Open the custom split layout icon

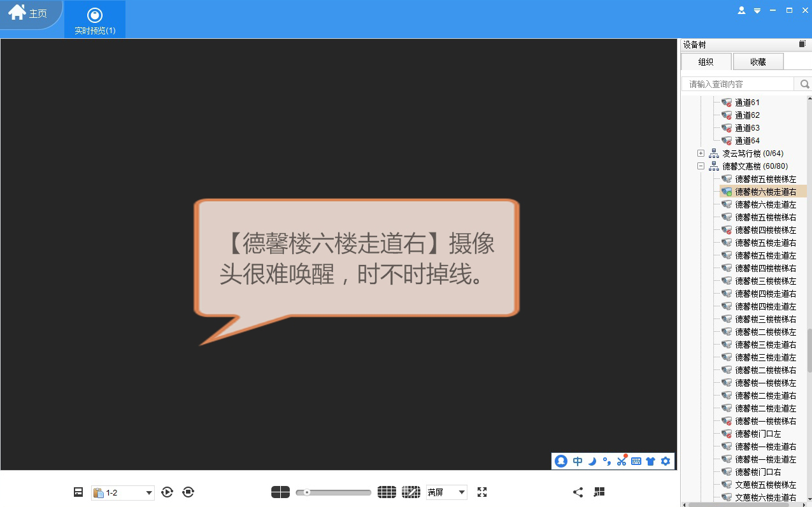click(x=411, y=492)
